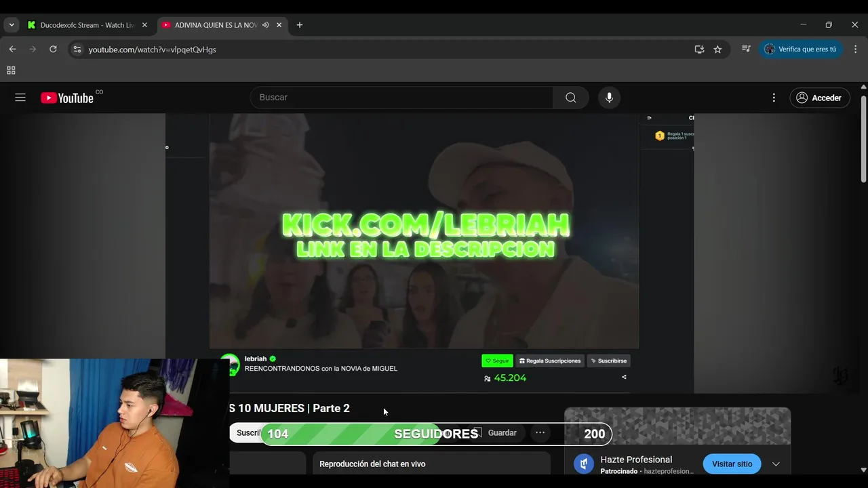Click the page vertical scrollbar thumb
This screenshot has width=868, height=488.
863,139
